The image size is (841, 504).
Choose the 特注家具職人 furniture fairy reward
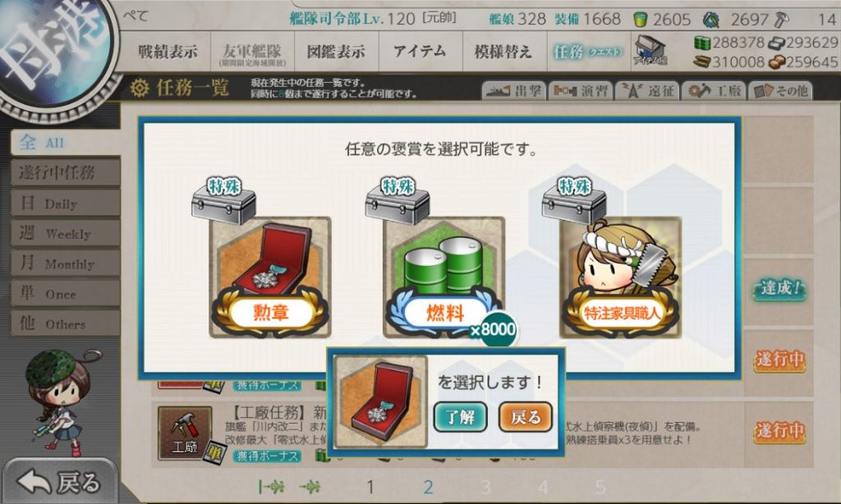pyautogui.click(x=620, y=277)
